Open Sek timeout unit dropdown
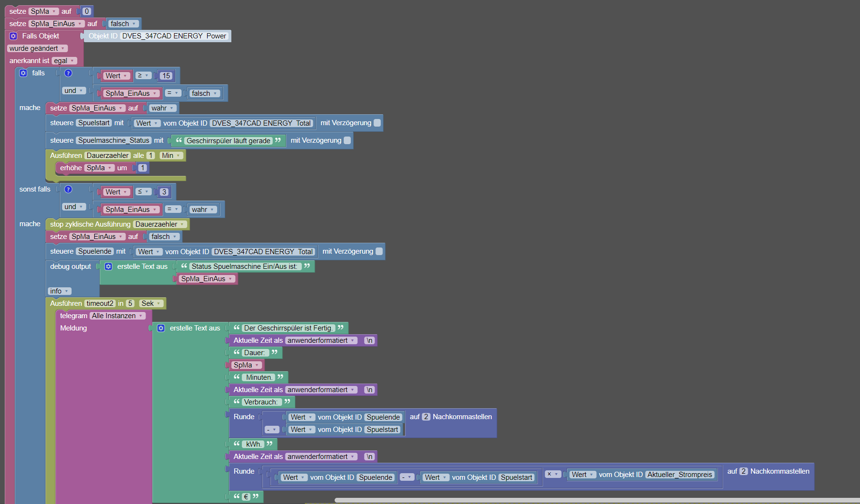The height and width of the screenshot is (504, 860). pos(151,303)
